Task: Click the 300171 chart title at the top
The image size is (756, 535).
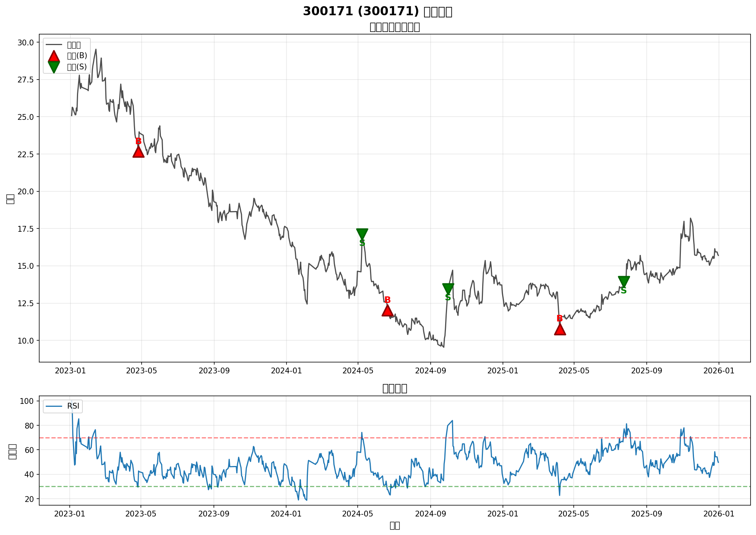Action: (x=378, y=12)
